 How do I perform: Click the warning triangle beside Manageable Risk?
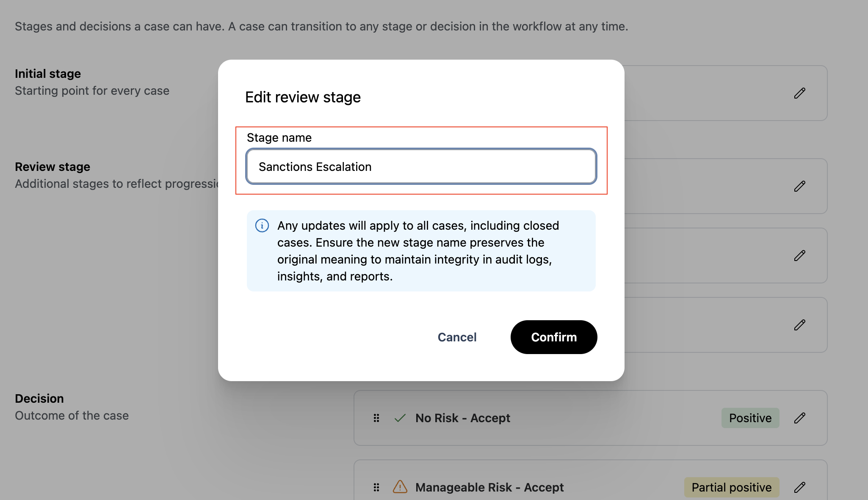point(400,487)
